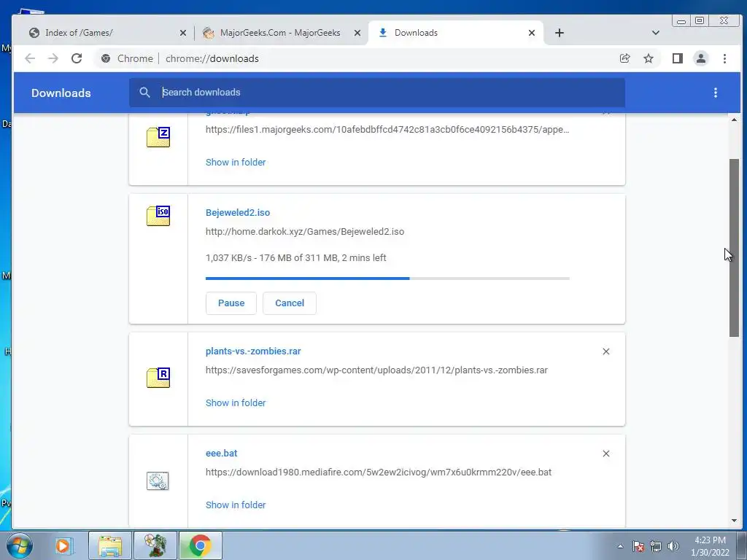Close the Index of /Games/ tab
747x560 pixels.
coord(183,33)
